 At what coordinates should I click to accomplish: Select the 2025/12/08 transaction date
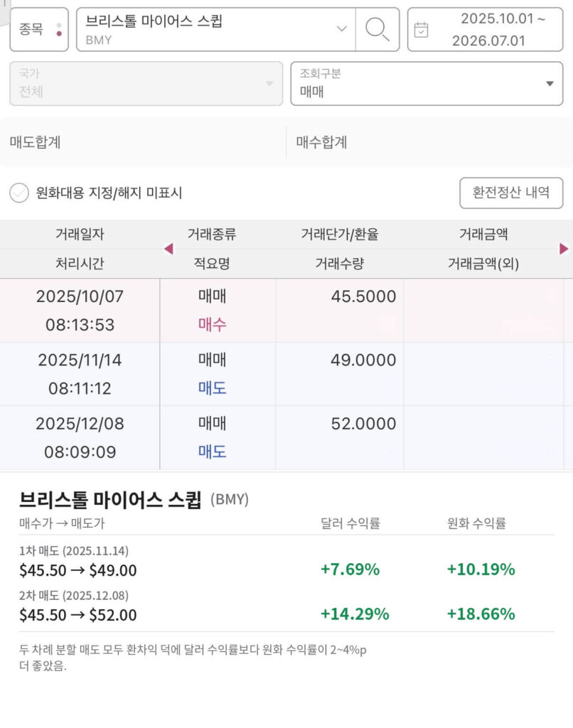80,424
